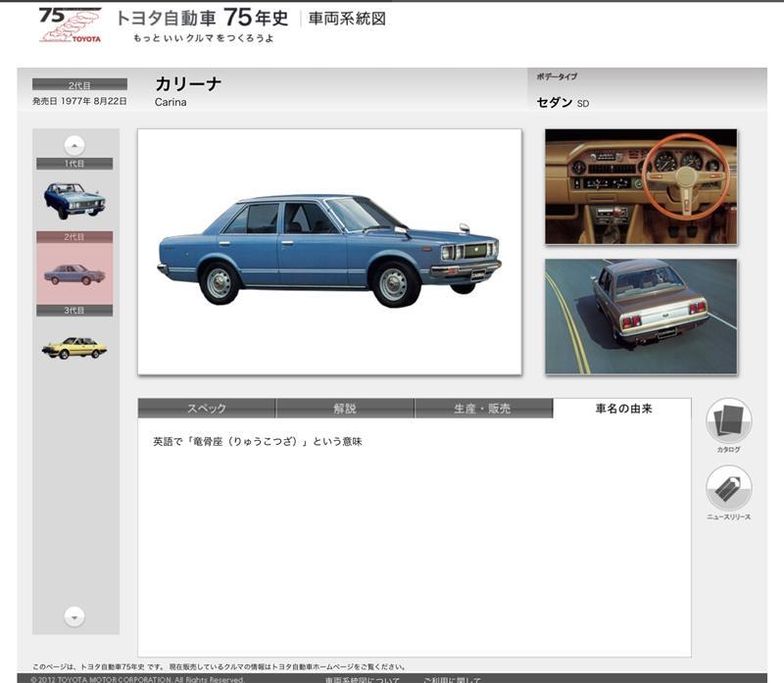Click the 車両系統図 header link
Viewport: 784px width, 683px height.
tap(347, 19)
